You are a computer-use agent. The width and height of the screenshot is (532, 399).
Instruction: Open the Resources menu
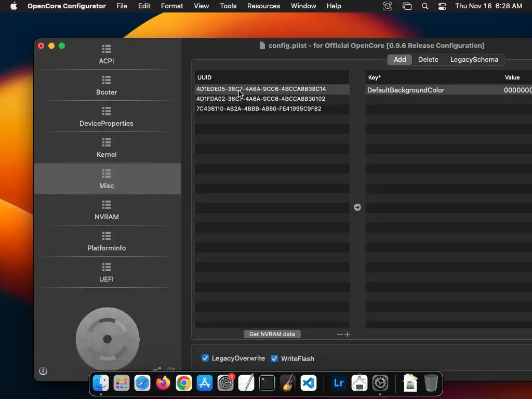click(263, 6)
